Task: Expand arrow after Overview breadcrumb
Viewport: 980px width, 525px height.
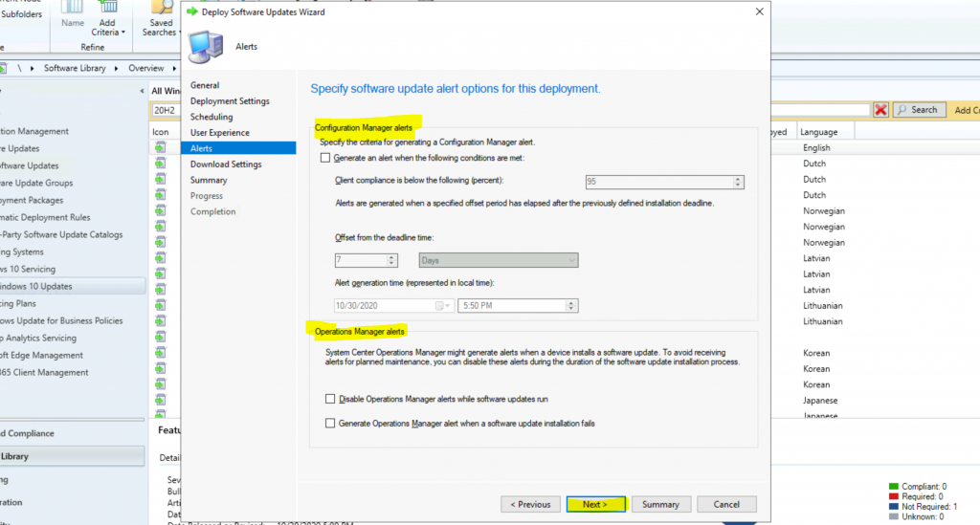Action: tap(174, 68)
